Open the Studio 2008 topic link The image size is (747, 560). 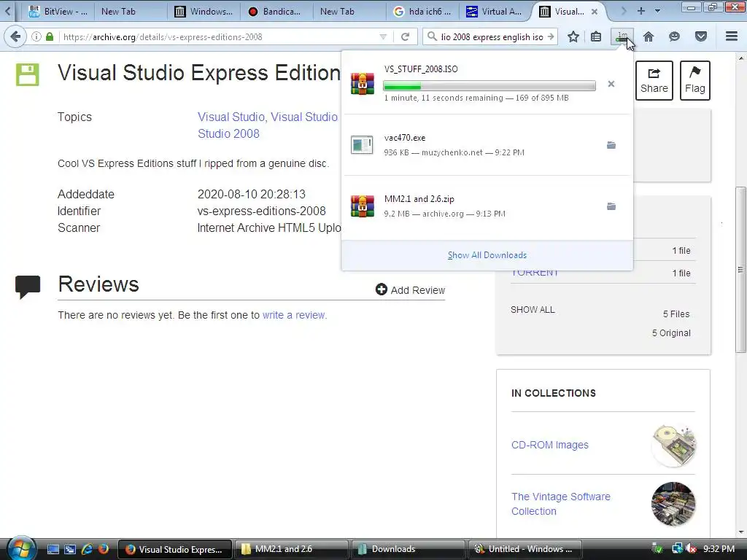tap(228, 134)
